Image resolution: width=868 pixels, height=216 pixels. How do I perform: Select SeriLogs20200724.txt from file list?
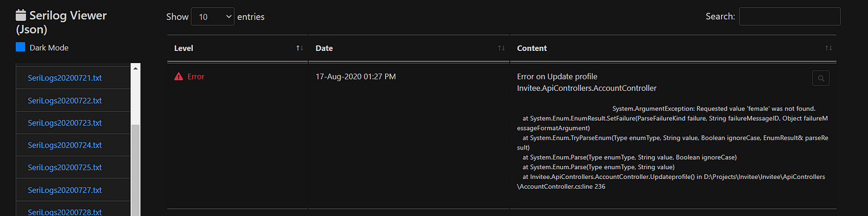click(x=65, y=145)
